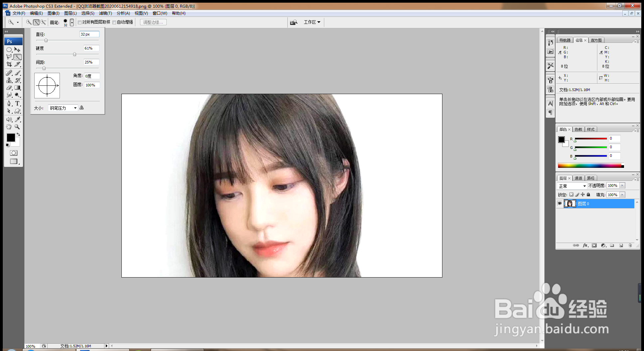
Task: Select the Elliptical Marquee tool
Action: (x=9, y=50)
